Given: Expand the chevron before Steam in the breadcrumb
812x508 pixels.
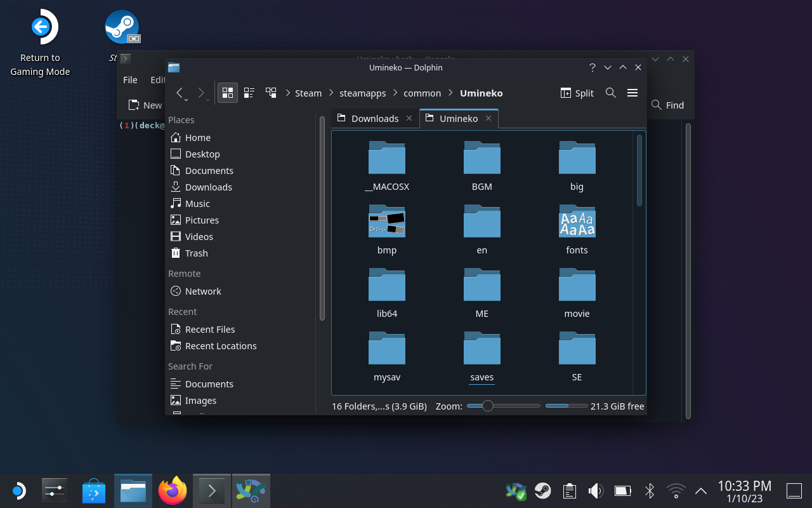Looking at the screenshot, I should pos(287,93).
